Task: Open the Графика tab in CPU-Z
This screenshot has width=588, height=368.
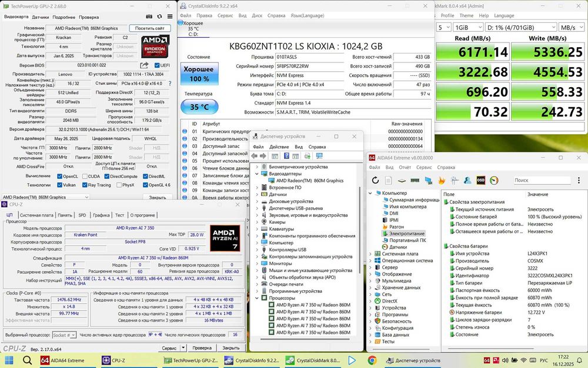Action: pos(101,215)
